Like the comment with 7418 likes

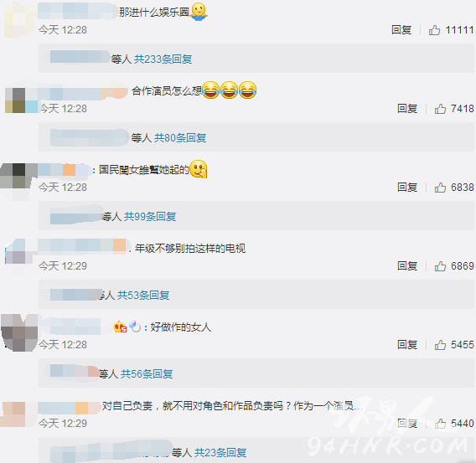440,109
